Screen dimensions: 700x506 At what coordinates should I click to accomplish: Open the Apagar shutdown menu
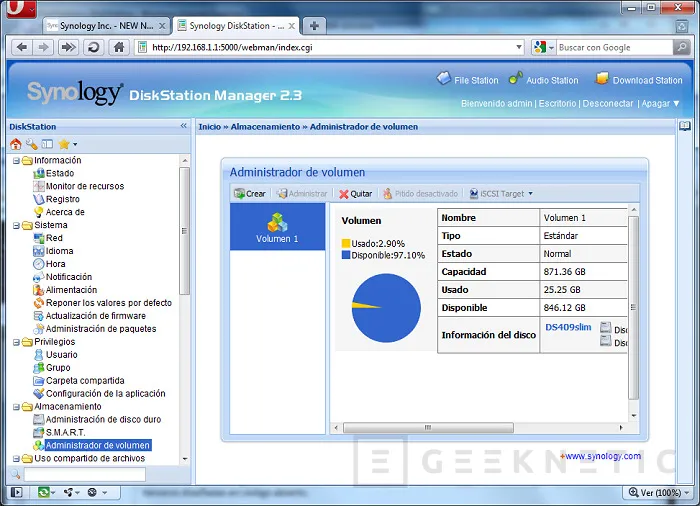click(x=660, y=103)
